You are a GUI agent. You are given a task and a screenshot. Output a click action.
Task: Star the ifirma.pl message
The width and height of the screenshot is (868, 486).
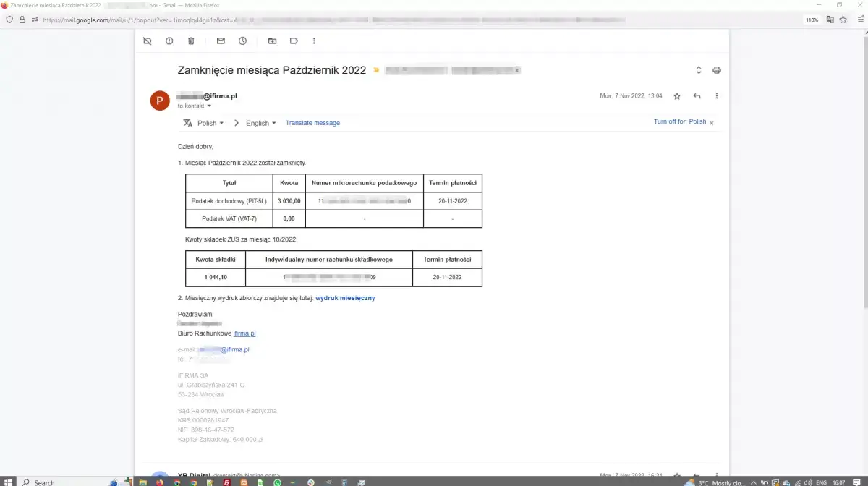[x=677, y=95]
